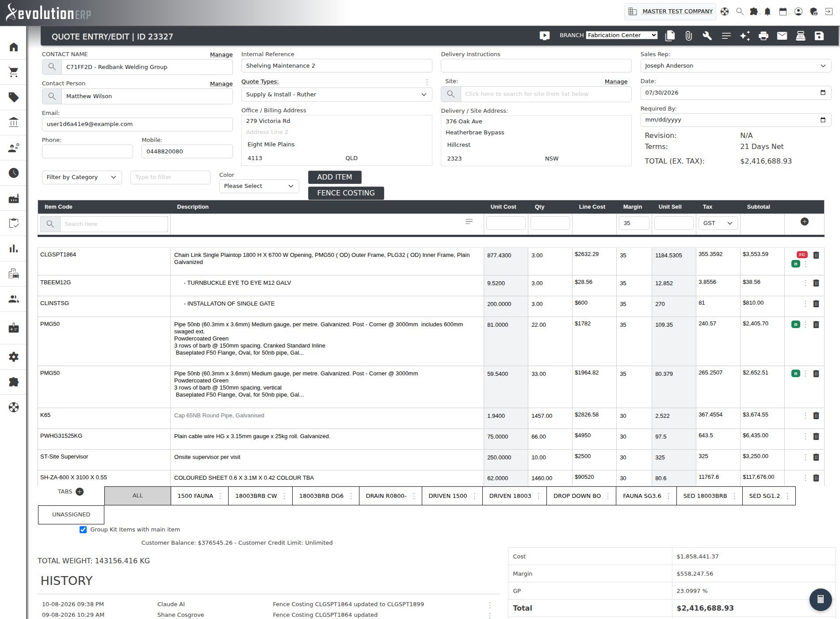Click the ADD ITEM button

coord(335,177)
